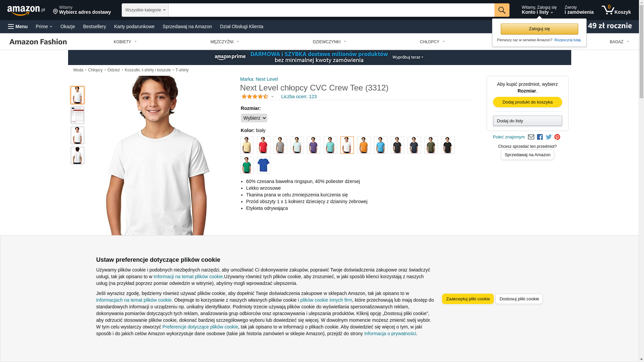
Task: Click the search magnifier button
Action: (x=501, y=10)
